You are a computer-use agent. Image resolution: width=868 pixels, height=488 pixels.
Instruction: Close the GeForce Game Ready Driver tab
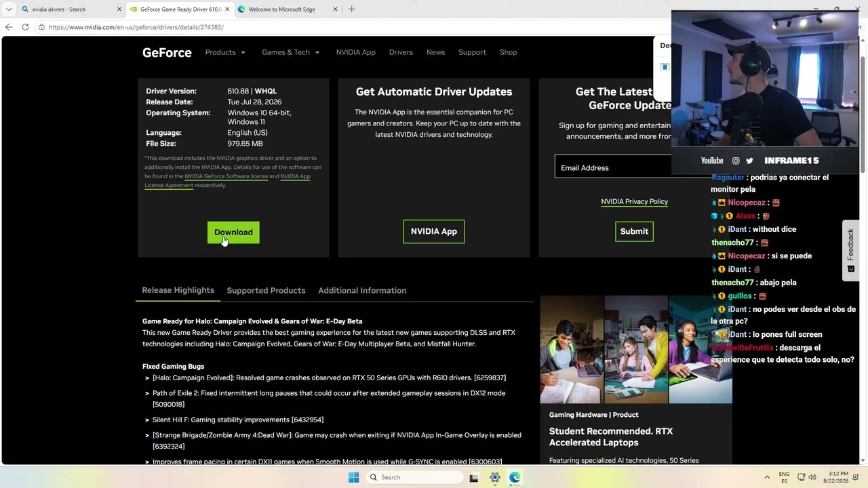tap(227, 9)
